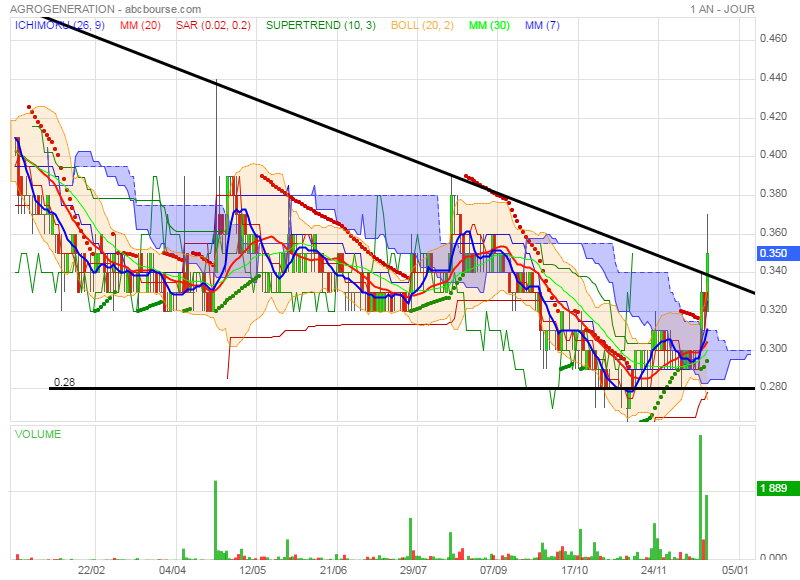Click the 0.320 price axis value
Image resolution: width=800 pixels, height=580 pixels.
tap(773, 310)
